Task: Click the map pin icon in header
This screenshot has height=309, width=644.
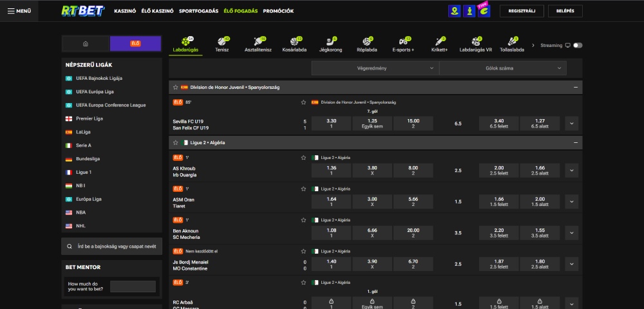Action: tap(455, 11)
